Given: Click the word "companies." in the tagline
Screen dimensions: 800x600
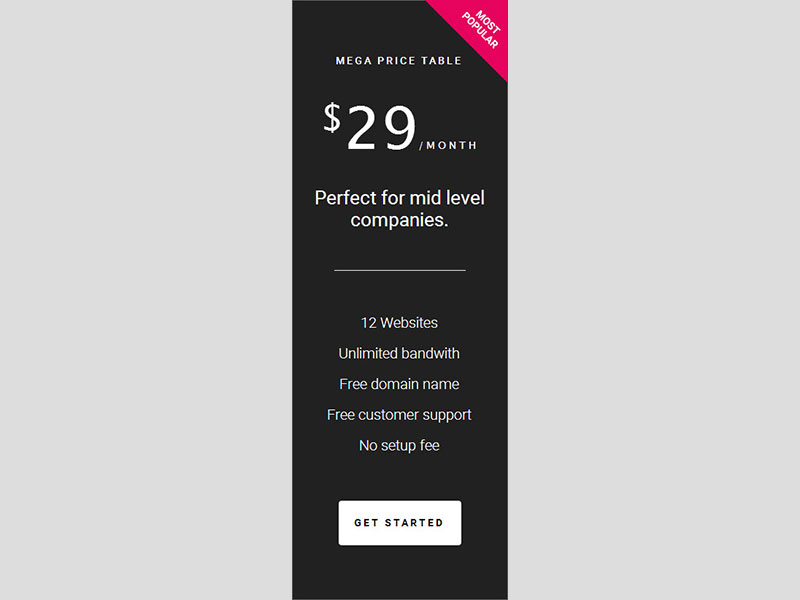Looking at the screenshot, I should (x=399, y=220).
